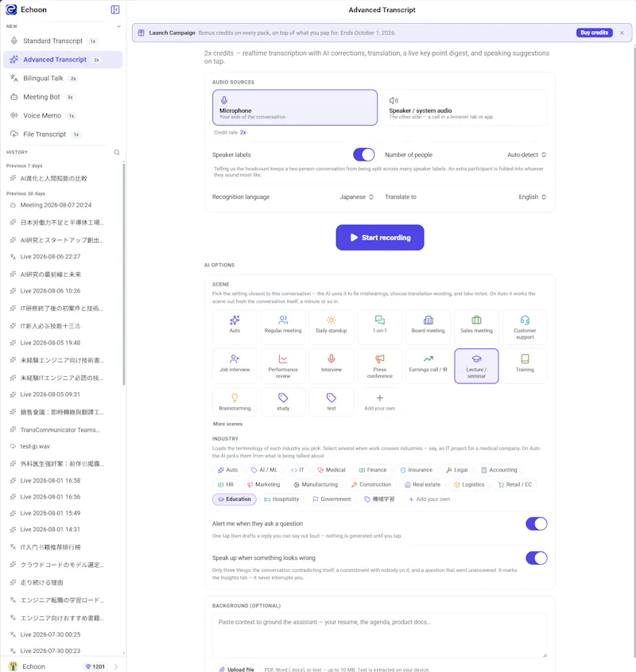
Task: Toggle Retail / EC industry chip
Action: (x=515, y=484)
